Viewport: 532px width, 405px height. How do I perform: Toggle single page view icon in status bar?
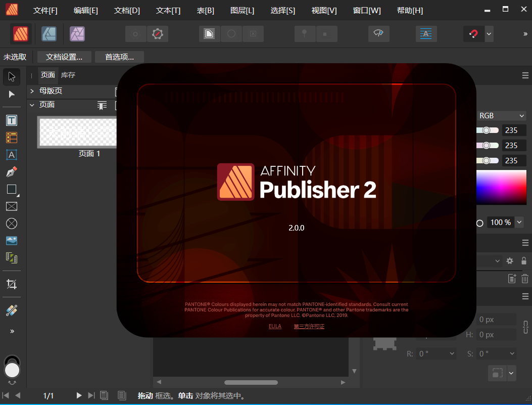point(104,395)
